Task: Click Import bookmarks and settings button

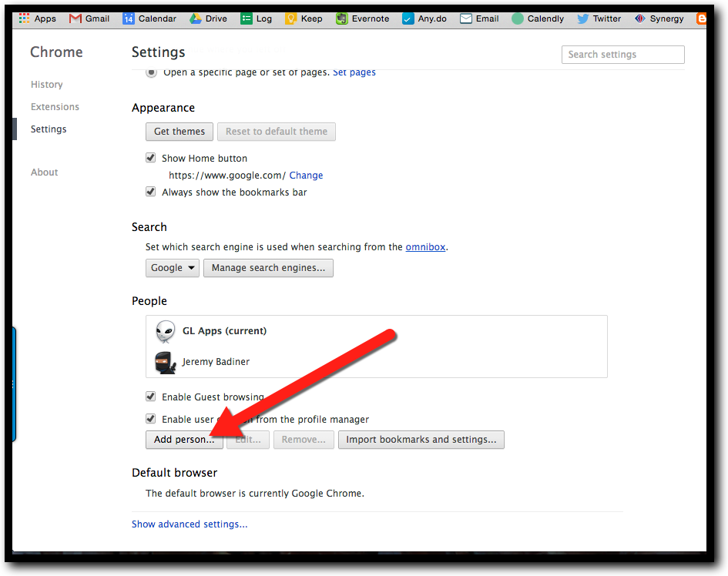Action: (421, 440)
